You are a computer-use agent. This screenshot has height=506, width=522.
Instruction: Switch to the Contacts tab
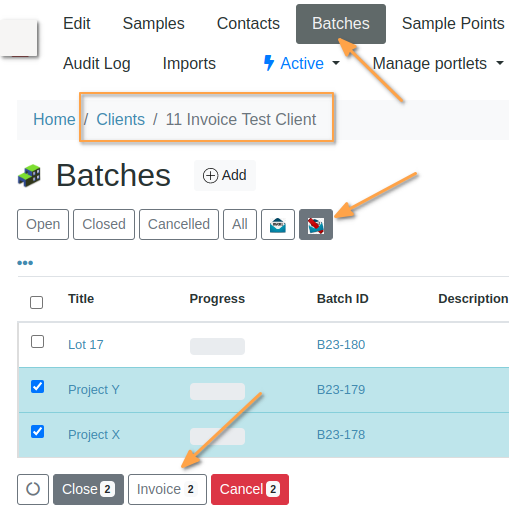(248, 24)
